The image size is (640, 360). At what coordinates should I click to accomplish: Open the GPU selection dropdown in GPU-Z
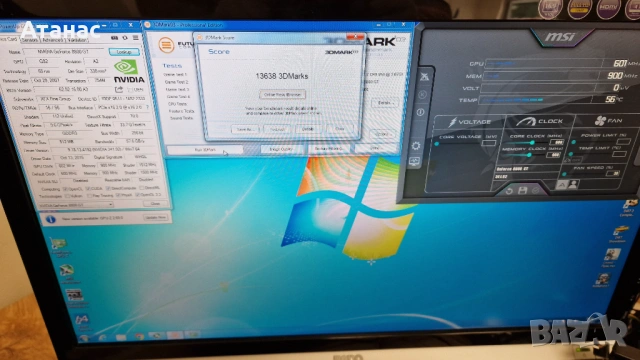[76, 204]
